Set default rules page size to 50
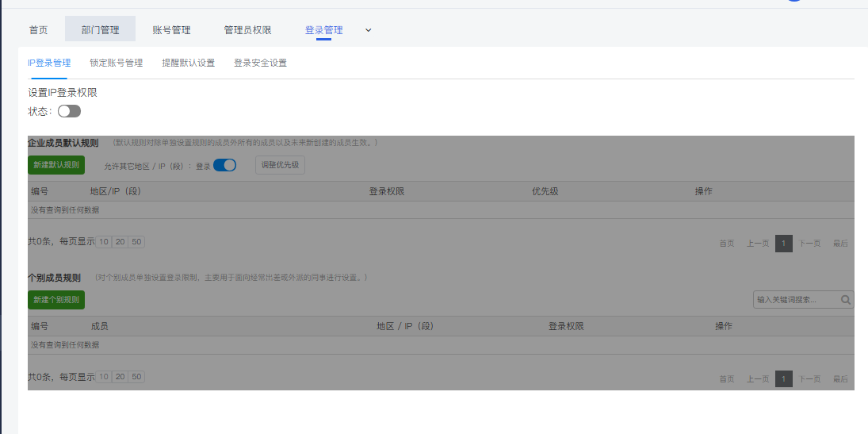868x434 pixels. tap(136, 242)
